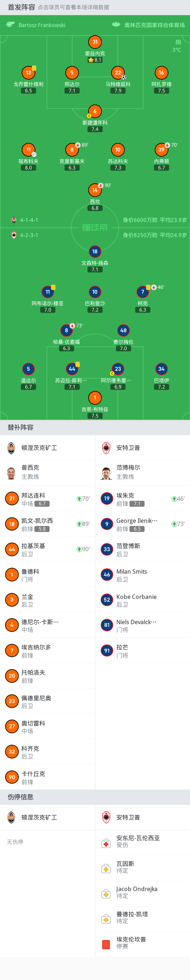
Task: Click 文森特-扬森 number 18 blue badge
Action: coord(95,252)
